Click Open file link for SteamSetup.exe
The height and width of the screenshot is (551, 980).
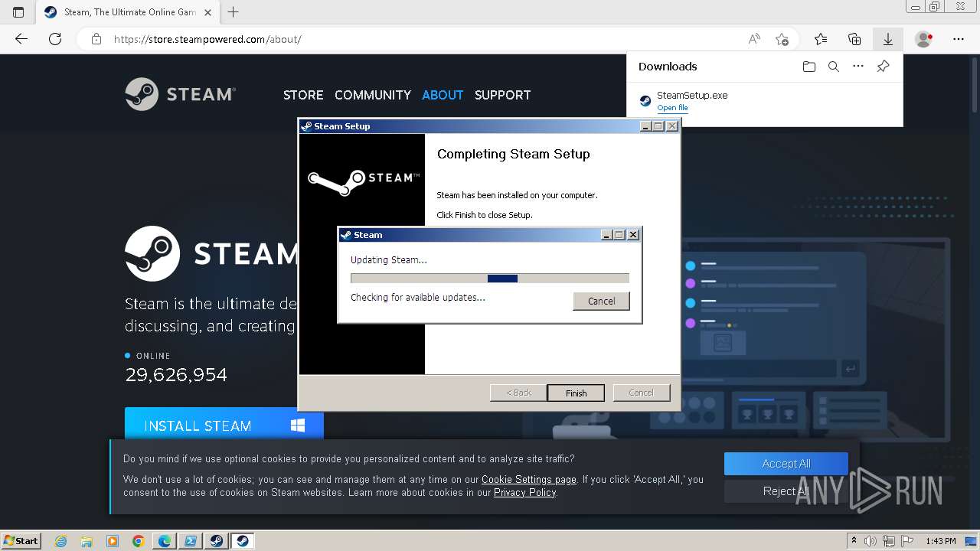coord(672,108)
